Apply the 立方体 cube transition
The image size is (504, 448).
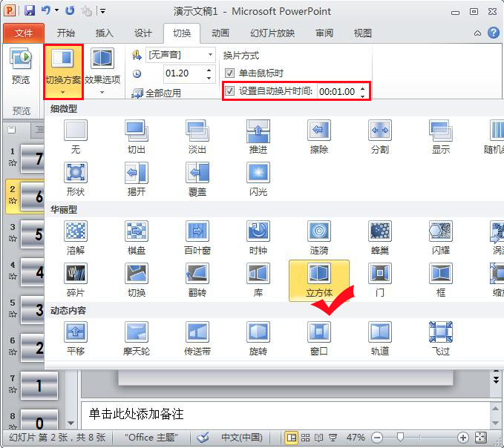click(x=319, y=280)
